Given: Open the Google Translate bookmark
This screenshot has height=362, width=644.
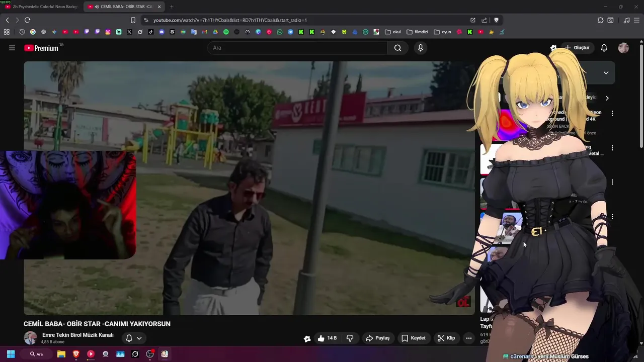Looking at the screenshot, I should click(194, 32).
